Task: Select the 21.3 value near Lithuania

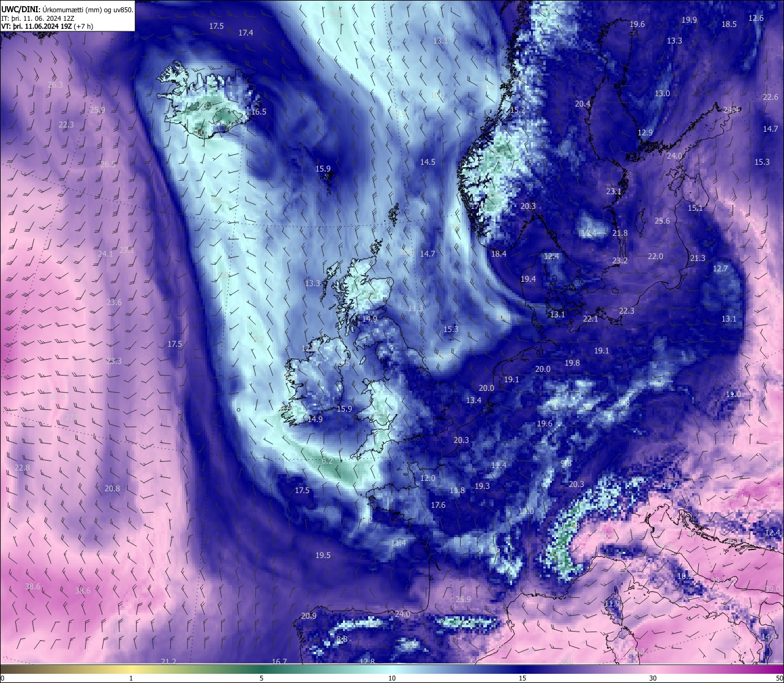Action: tap(698, 258)
